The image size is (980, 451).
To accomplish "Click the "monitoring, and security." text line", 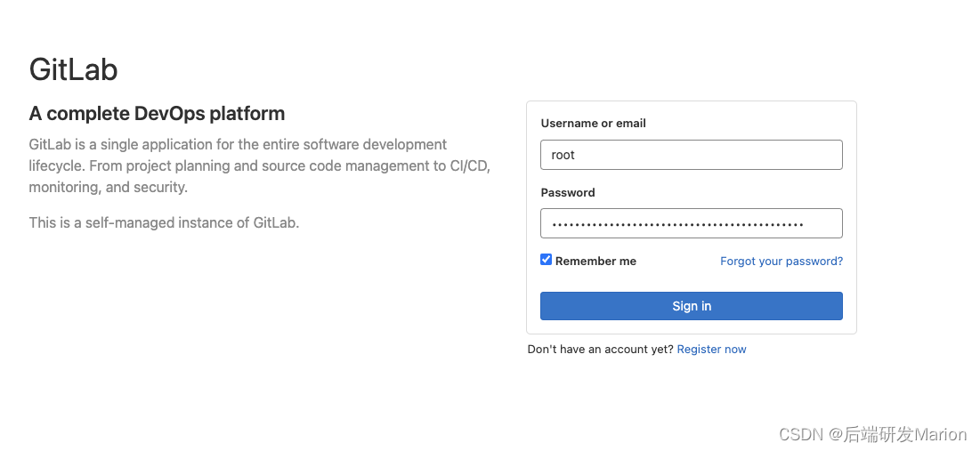I will (x=108, y=187).
